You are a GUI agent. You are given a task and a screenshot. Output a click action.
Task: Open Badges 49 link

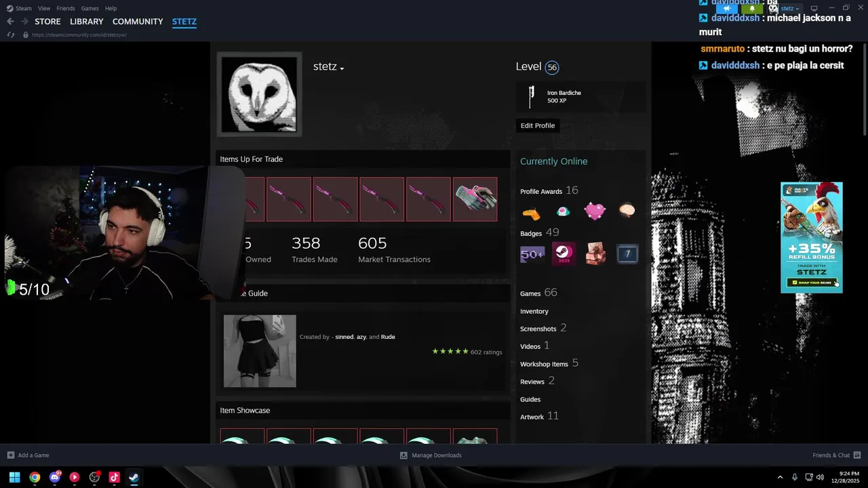click(540, 232)
